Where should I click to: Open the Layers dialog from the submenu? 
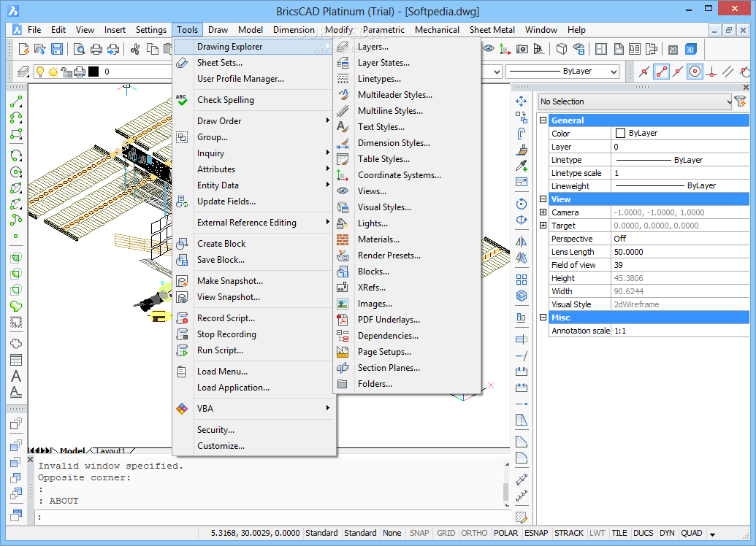tap(373, 47)
